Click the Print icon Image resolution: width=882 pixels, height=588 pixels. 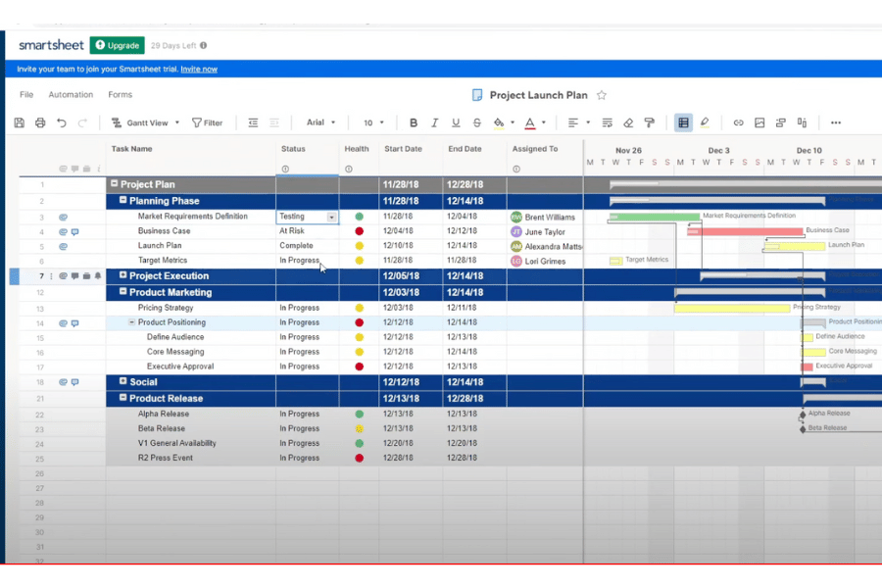tap(40, 122)
